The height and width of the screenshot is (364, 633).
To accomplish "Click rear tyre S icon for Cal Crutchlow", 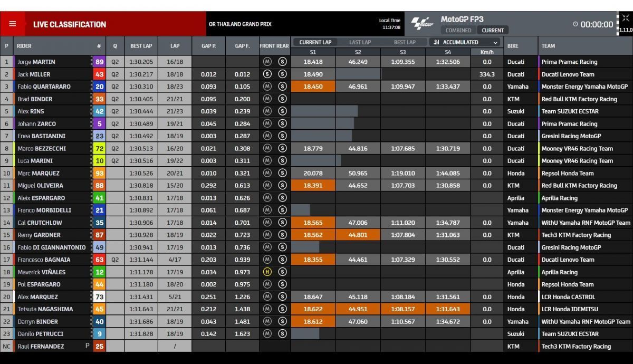I will (x=282, y=223).
